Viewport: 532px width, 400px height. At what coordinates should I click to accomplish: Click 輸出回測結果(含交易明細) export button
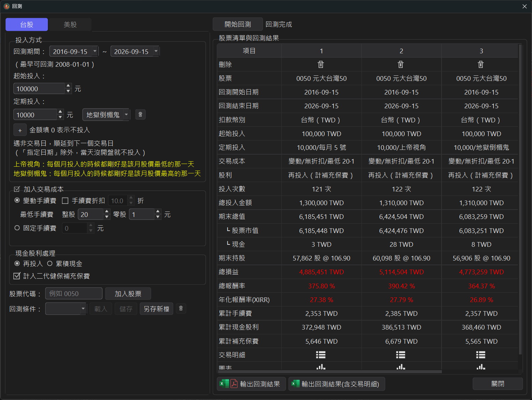click(337, 384)
